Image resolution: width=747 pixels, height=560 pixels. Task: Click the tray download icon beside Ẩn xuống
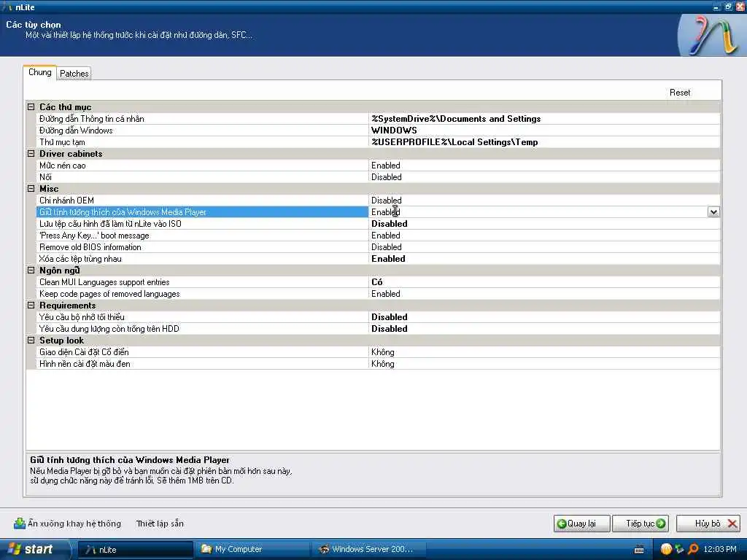20,524
